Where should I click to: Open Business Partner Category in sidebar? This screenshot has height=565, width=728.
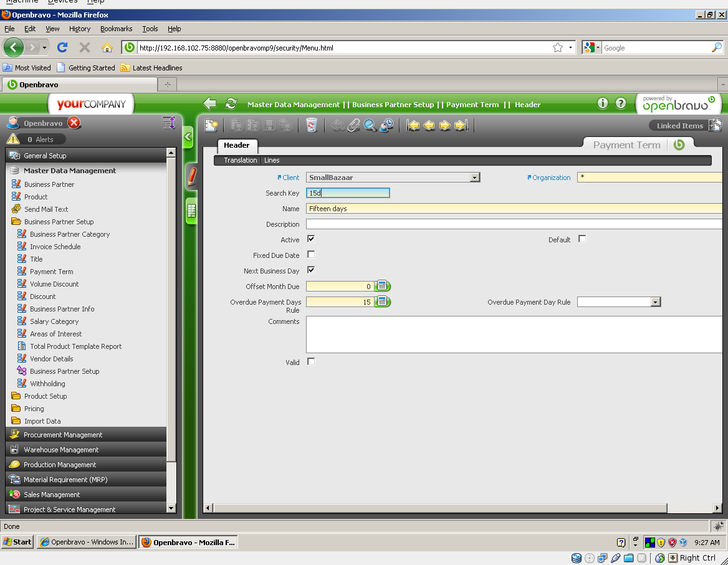pyautogui.click(x=69, y=234)
